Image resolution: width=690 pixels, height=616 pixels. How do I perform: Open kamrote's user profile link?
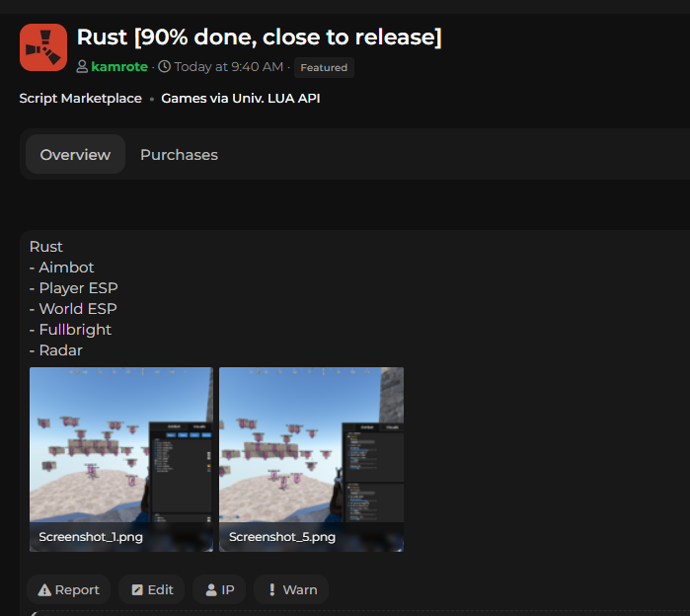click(x=119, y=67)
